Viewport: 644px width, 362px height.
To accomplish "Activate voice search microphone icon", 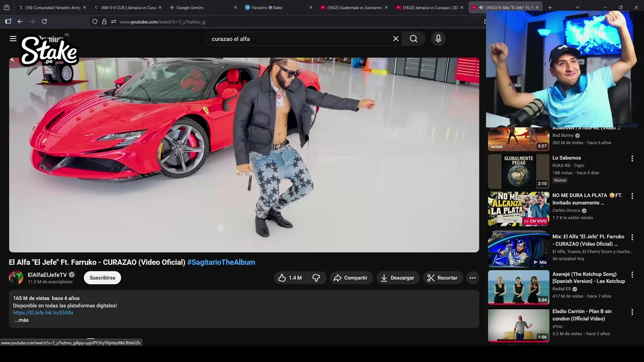I will (x=438, y=39).
